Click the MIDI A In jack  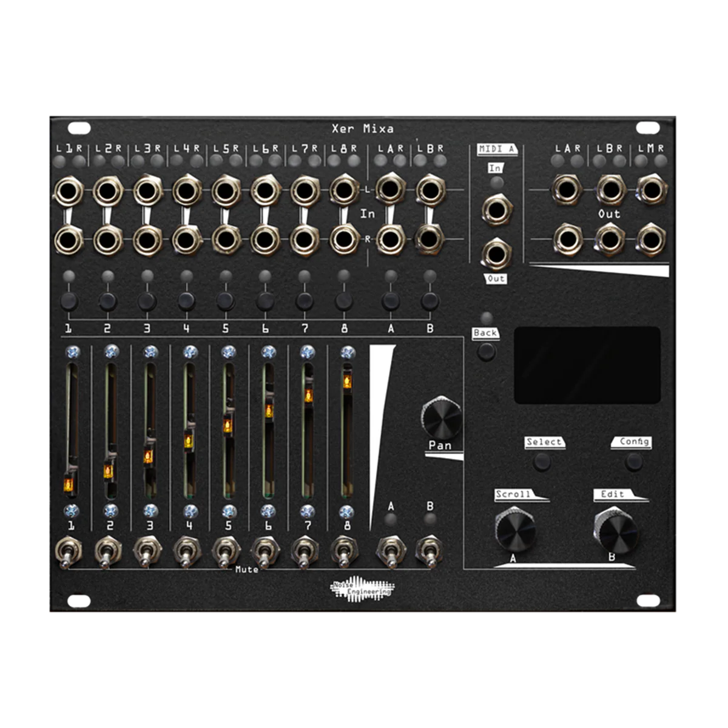click(x=497, y=211)
